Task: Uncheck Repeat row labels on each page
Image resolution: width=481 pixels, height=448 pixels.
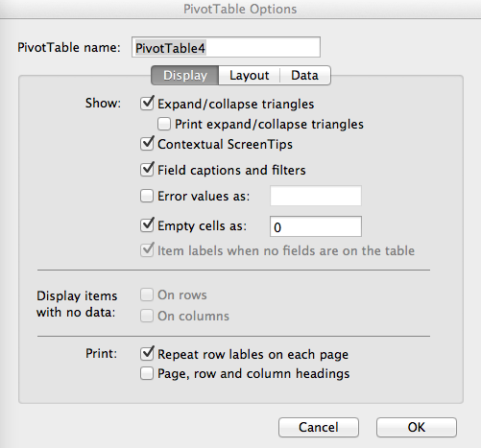Action: click(x=147, y=354)
